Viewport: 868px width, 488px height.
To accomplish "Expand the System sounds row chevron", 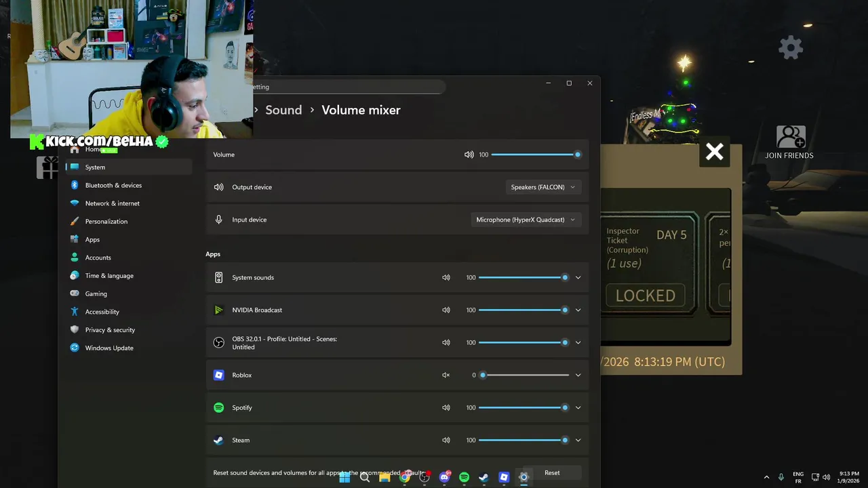I will tap(578, 277).
